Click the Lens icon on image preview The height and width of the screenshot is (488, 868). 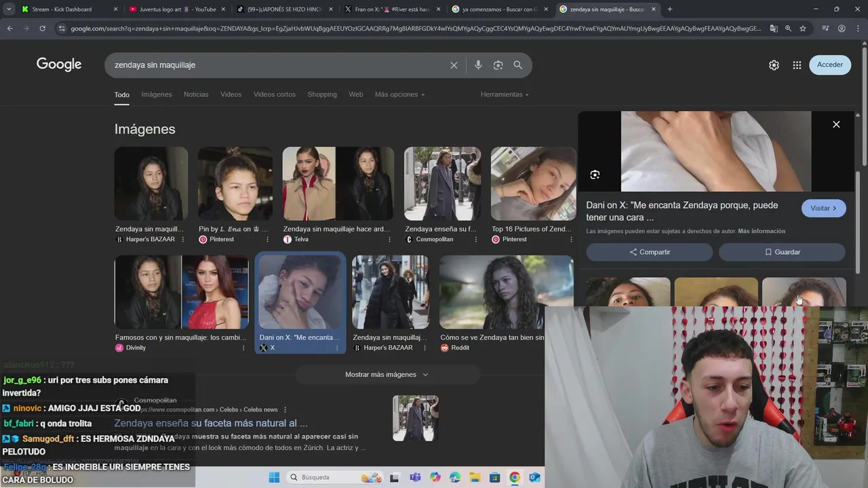click(x=595, y=175)
